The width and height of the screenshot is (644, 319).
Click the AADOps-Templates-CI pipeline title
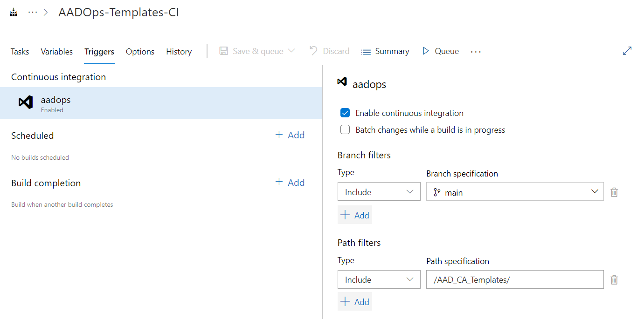pyautogui.click(x=118, y=13)
